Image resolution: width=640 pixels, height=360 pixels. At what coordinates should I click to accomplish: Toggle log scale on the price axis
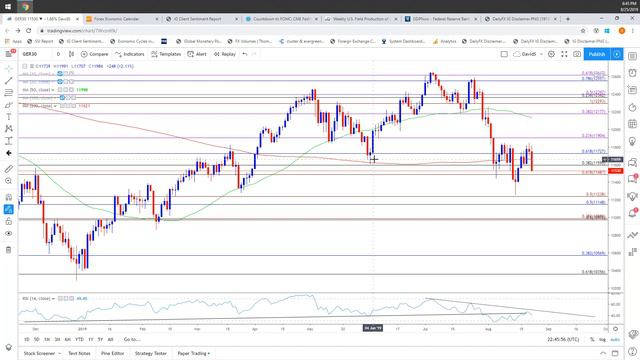[x=602, y=339]
